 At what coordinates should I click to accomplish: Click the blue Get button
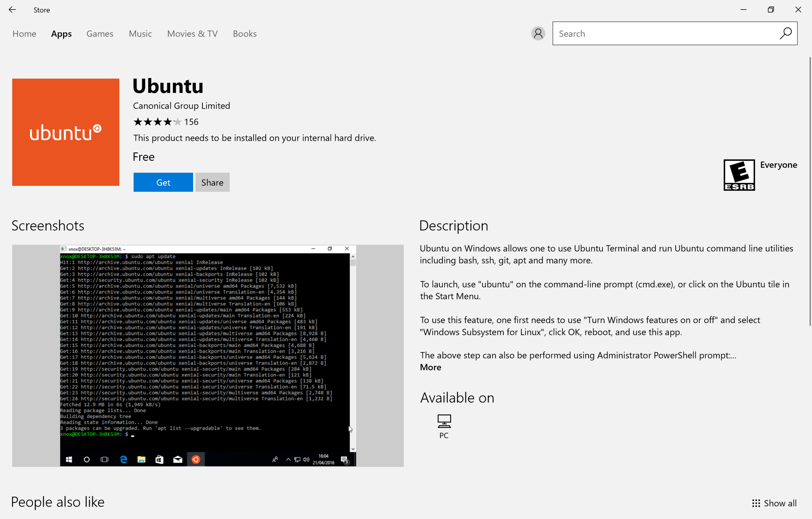pos(163,182)
